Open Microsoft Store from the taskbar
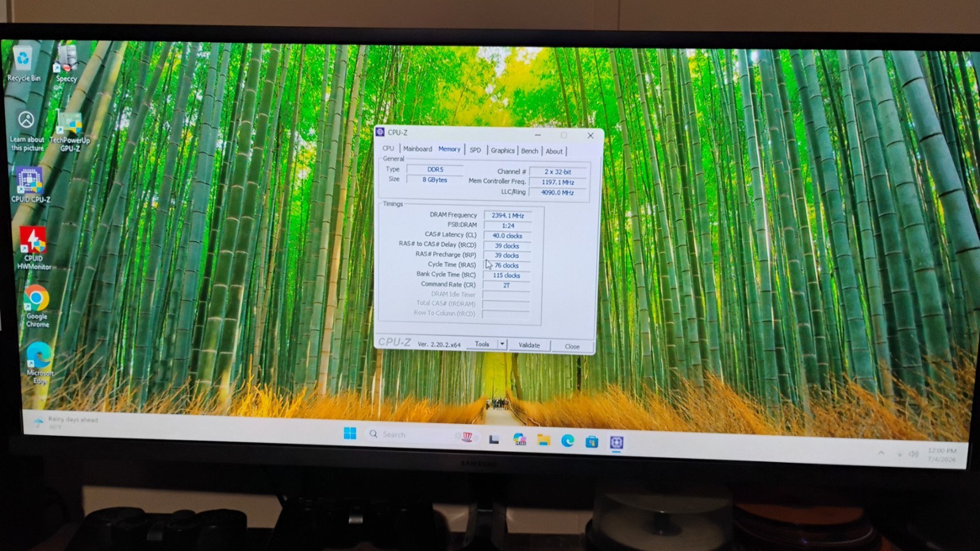The width and height of the screenshot is (980, 551). point(592,441)
